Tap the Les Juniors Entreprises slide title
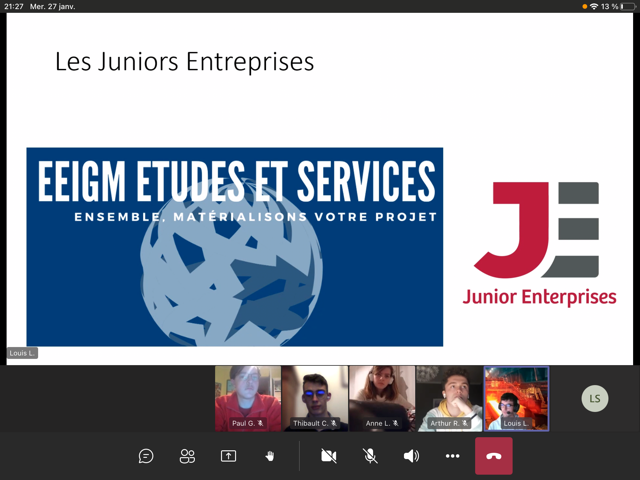Viewport: 640px width, 480px height. point(184,62)
